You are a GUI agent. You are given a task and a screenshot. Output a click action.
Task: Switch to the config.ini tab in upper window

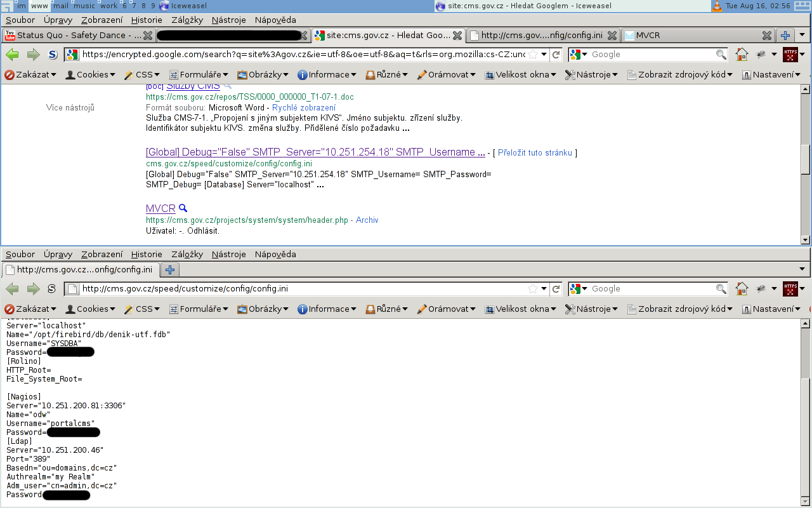pos(543,36)
